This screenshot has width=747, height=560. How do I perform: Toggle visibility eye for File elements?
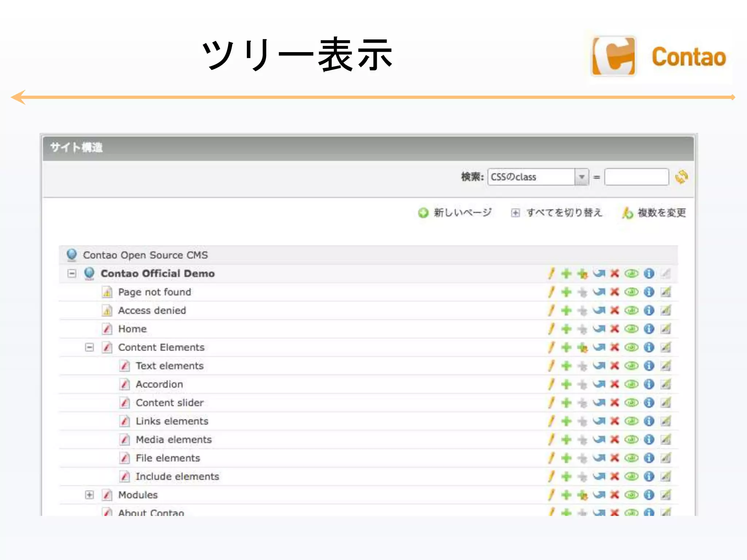click(x=631, y=458)
